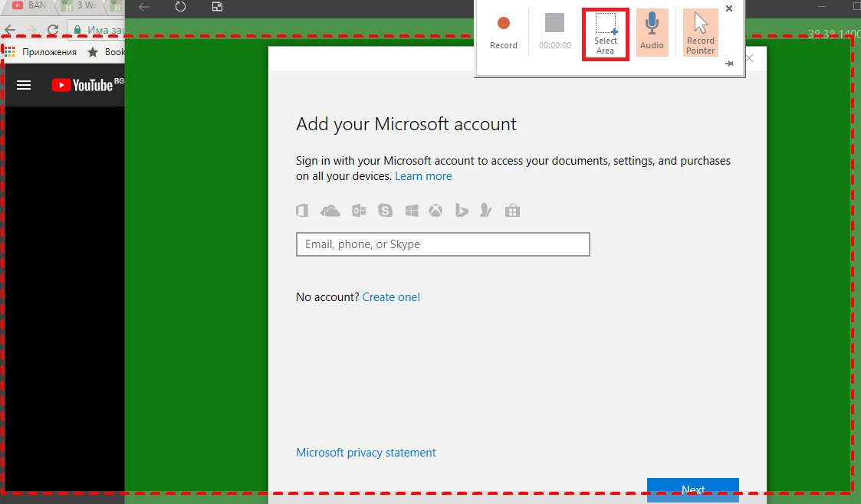Click the Email, phone, or Skype field
861x504 pixels.
pos(442,244)
